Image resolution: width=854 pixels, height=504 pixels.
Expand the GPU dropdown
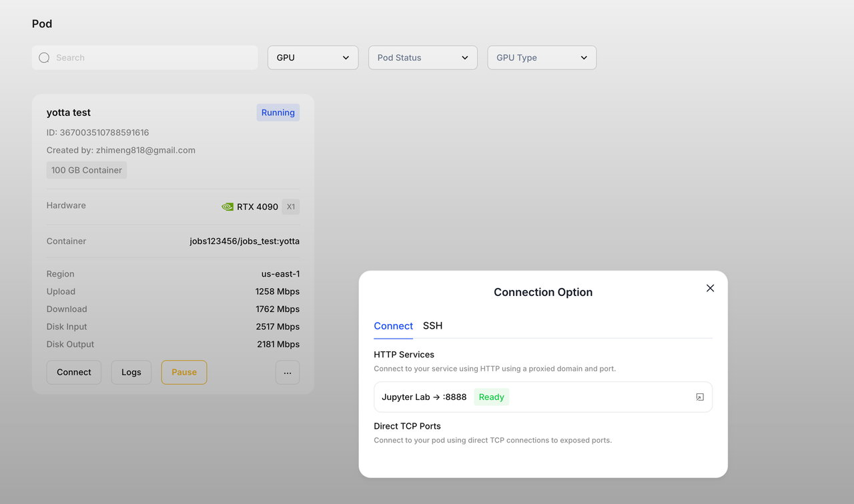point(312,58)
